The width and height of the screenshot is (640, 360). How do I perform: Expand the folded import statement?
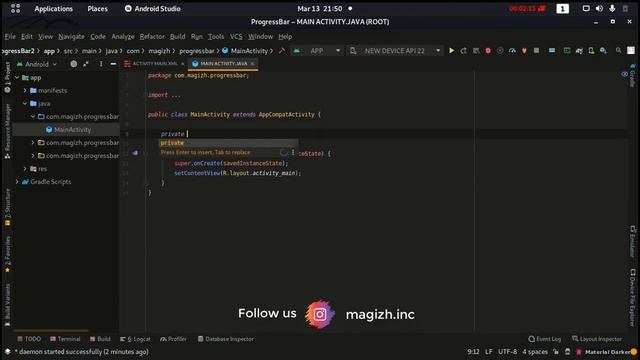[x=176, y=95]
